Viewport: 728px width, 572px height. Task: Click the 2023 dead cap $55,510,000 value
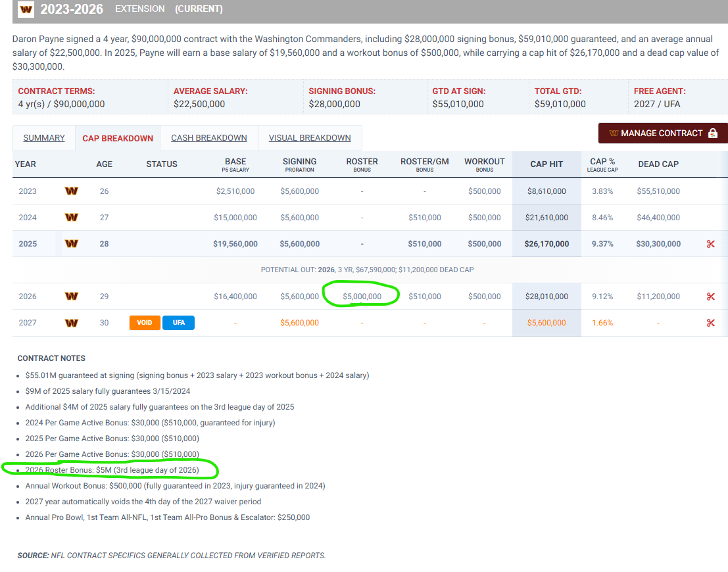658,191
